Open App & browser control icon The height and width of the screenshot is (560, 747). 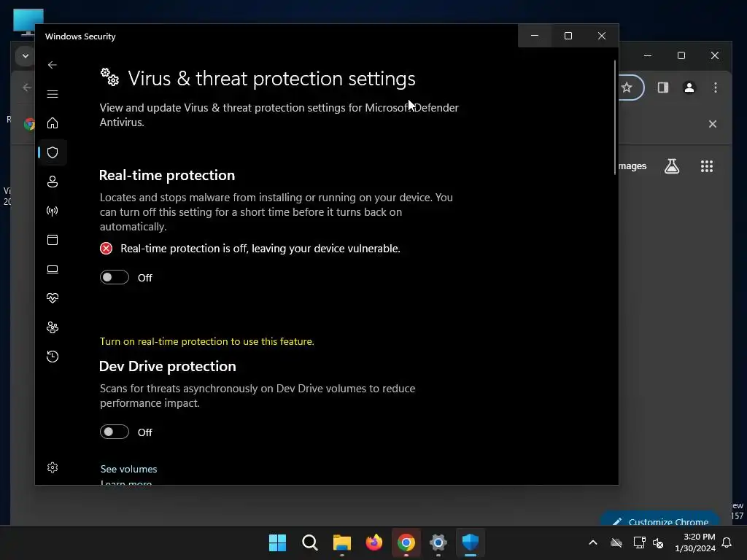(53, 240)
